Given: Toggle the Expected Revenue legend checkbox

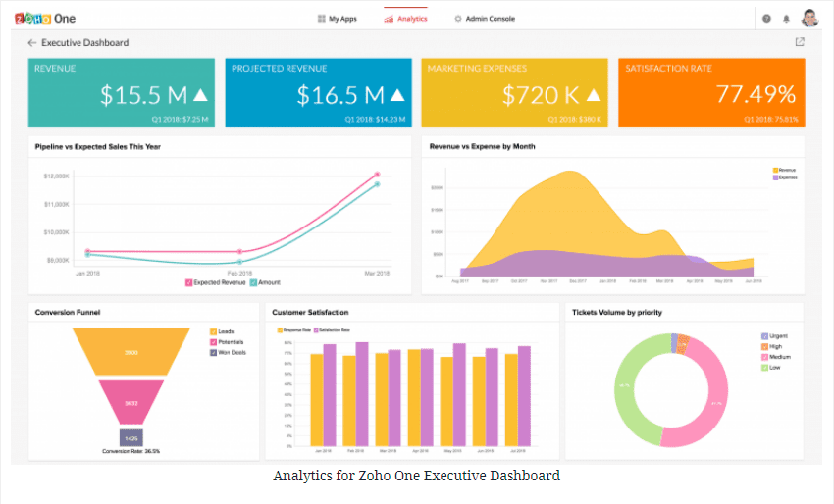Looking at the screenshot, I should coord(189,282).
